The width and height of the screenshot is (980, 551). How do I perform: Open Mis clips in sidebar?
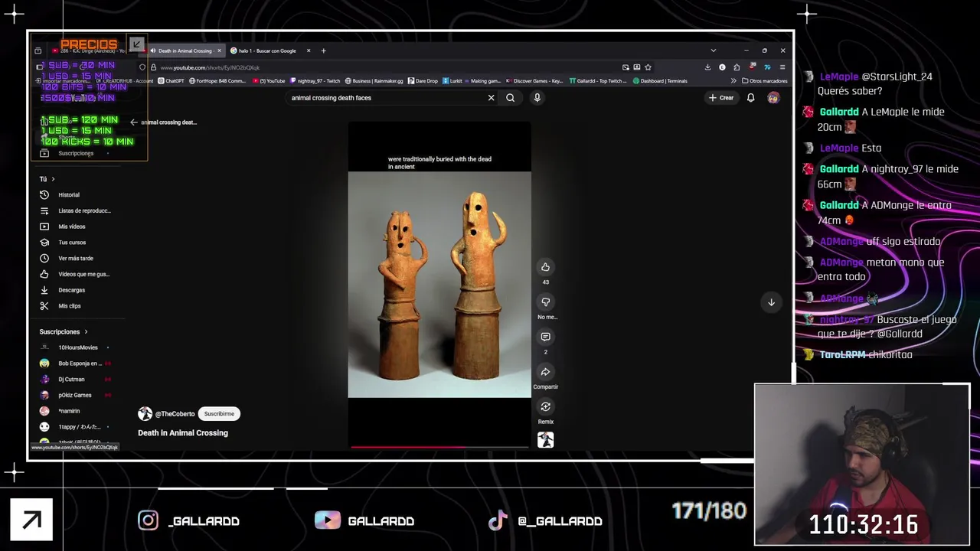click(x=70, y=306)
